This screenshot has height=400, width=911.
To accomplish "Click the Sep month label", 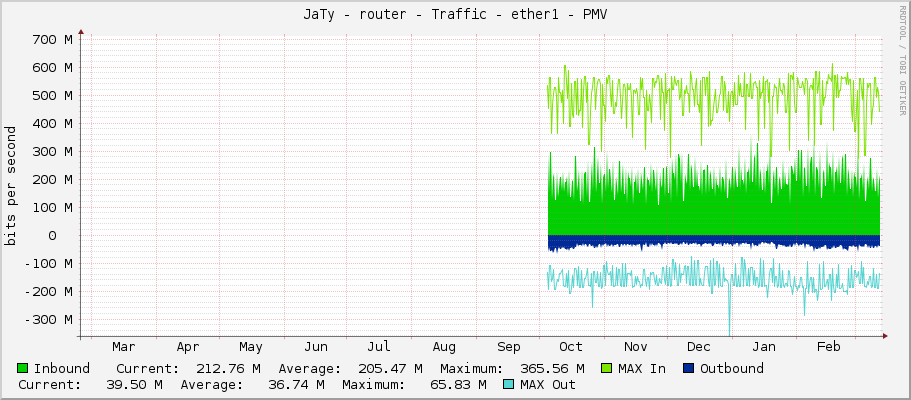I will point(509,347).
